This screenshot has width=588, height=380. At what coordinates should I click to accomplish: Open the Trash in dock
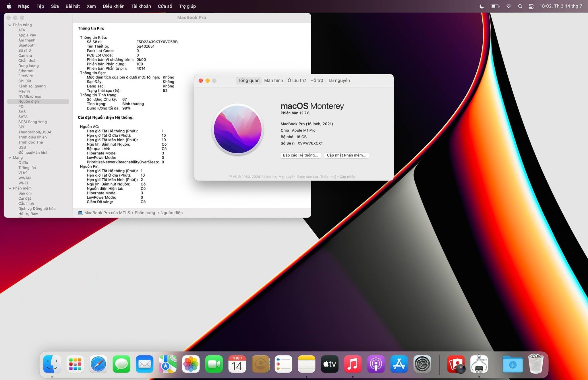pyautogui.click(x=536, y=363)
